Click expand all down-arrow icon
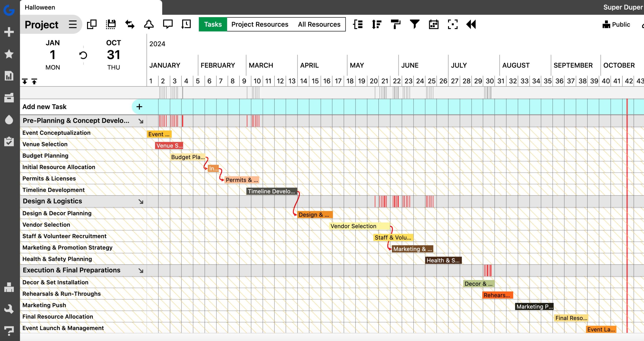644x341 pixels. [25, 81]
